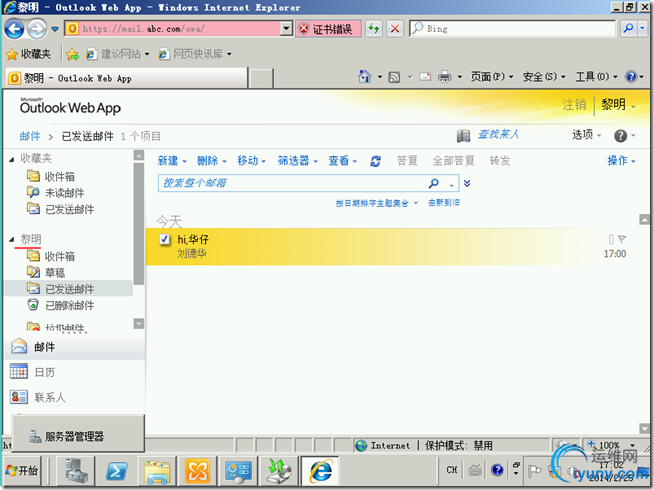Open the address book icon near 查找某人
Image resolution: width=654 pixels, height=490 pixels.
pos(463,135)
